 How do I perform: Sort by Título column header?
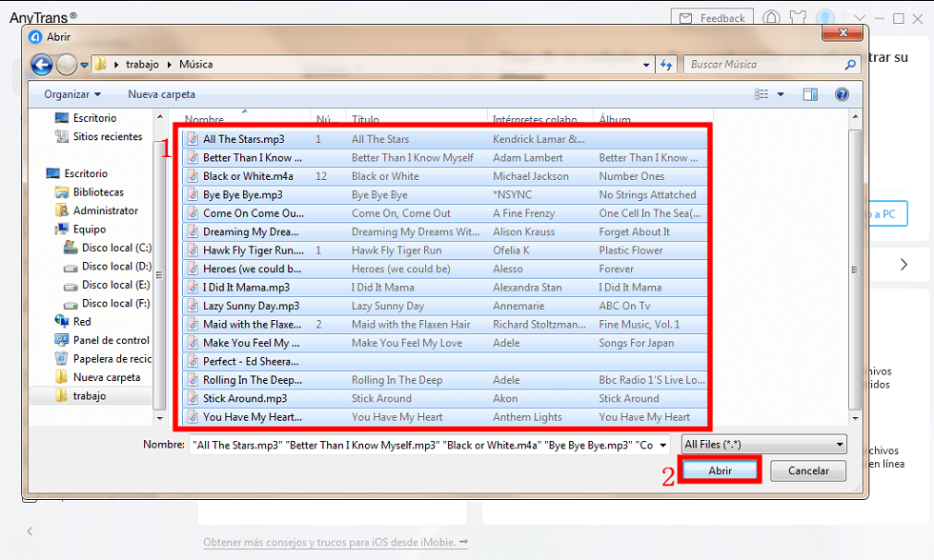365,119
